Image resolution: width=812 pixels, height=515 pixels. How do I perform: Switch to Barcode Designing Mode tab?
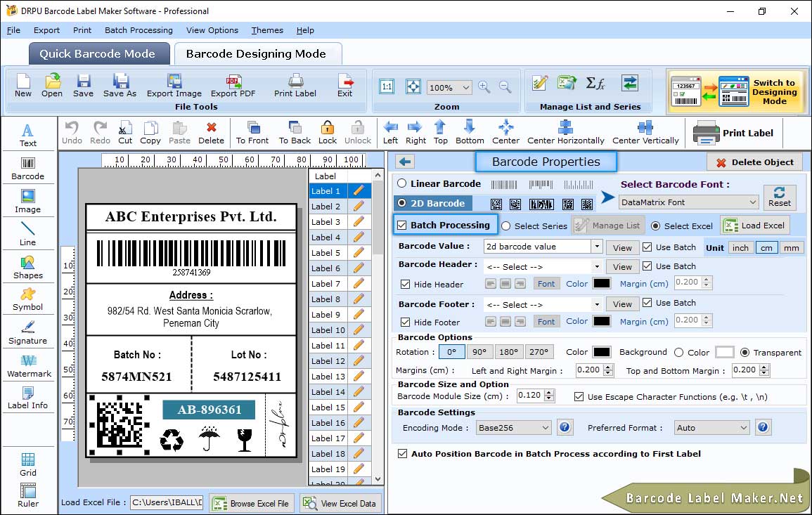(x=257, y=54)
